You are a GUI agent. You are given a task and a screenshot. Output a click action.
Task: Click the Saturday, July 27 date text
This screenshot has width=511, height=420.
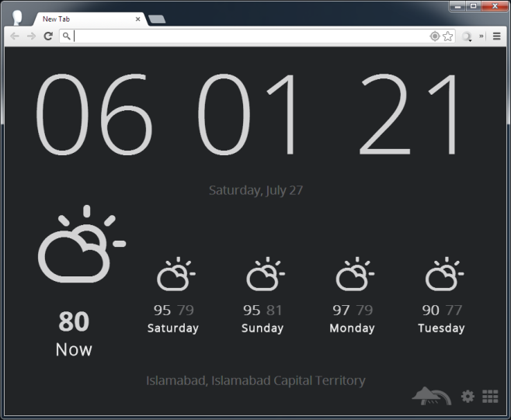click(x=255, y=191)
